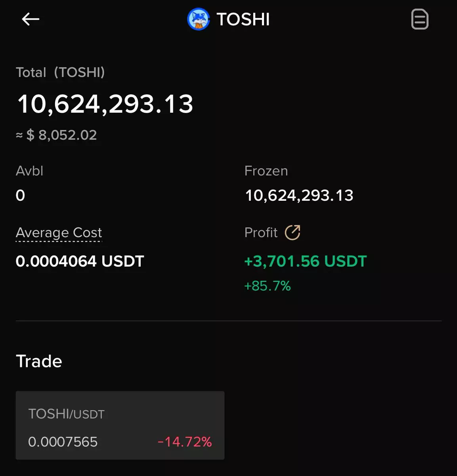Tap the TOSHI cat coin logo
This screenshot has width=457, height=476.
tap(198, 19)
